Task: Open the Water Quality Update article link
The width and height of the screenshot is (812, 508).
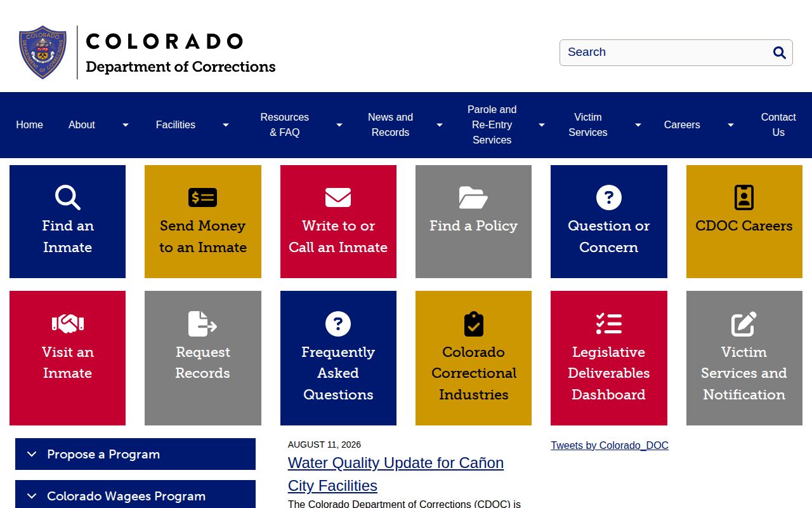Action: (396, 474)
